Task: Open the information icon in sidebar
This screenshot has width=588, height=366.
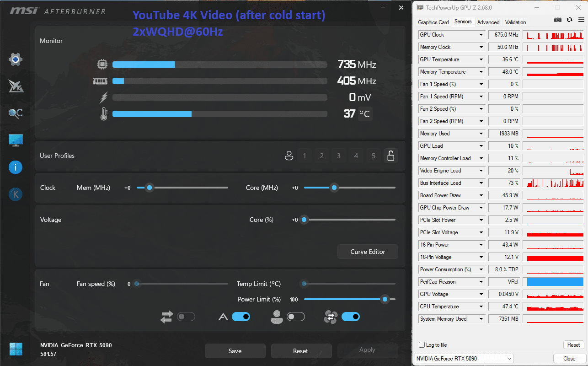Action: coord(16,167)
